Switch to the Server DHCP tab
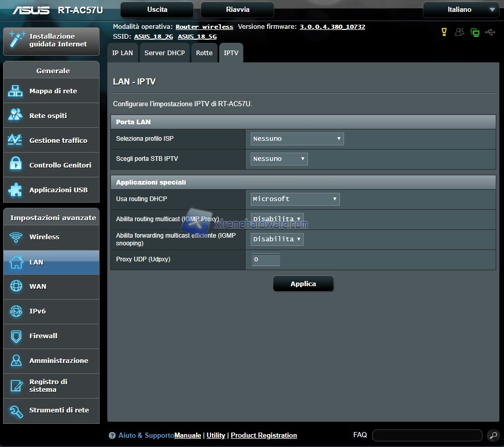This screenshot has height=447, width=504. (165, 53)
